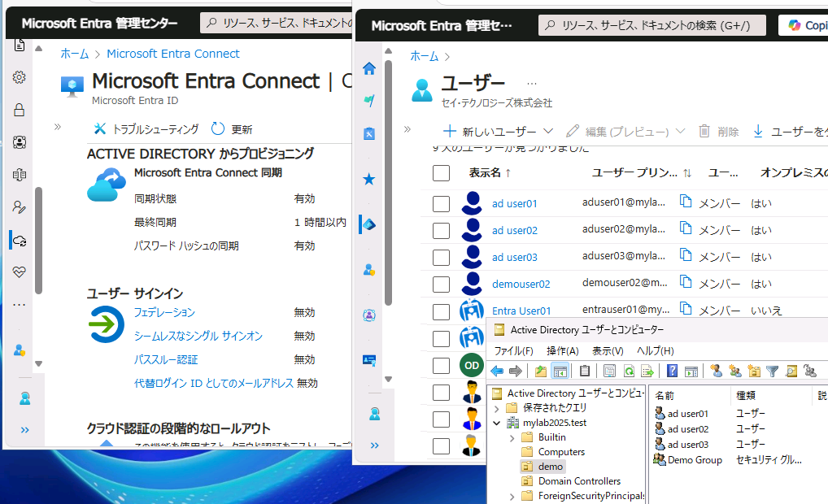Click the back navigation arrow in AD console
828x504 pixels.
[x=497, y=371]
